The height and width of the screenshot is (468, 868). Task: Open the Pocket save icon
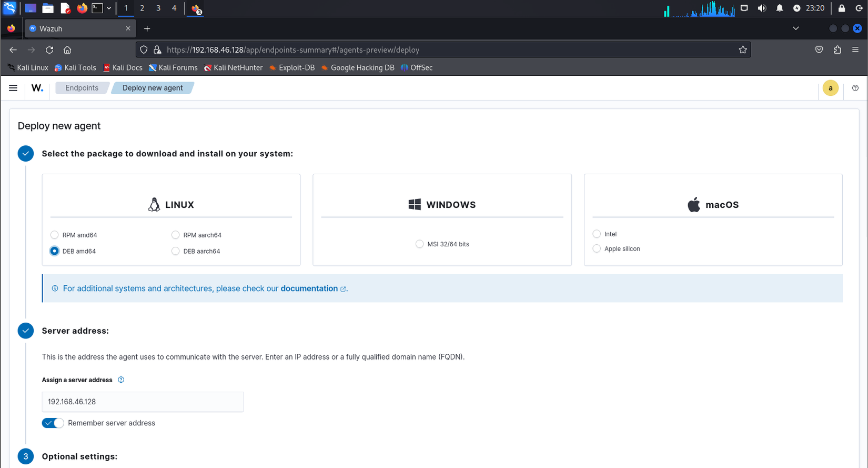(x=819, y=49)
